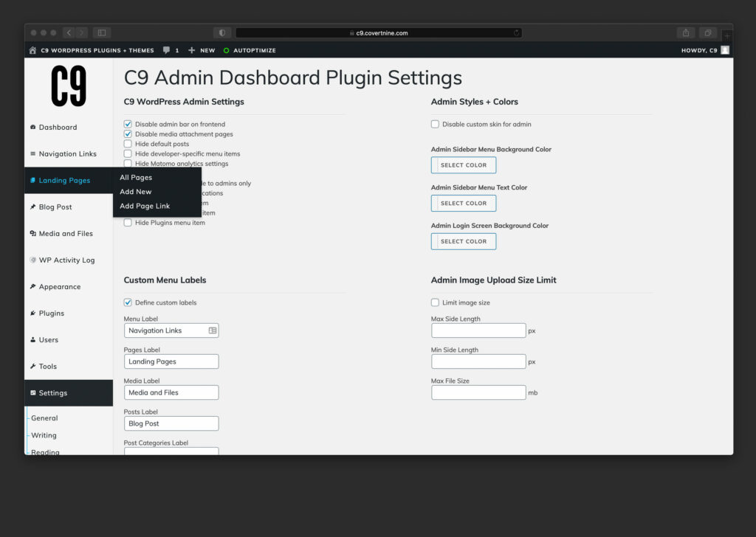The image size is (756, 537).
Task: Click the Plugins plug icon
Action: click(x=32, y=313)
